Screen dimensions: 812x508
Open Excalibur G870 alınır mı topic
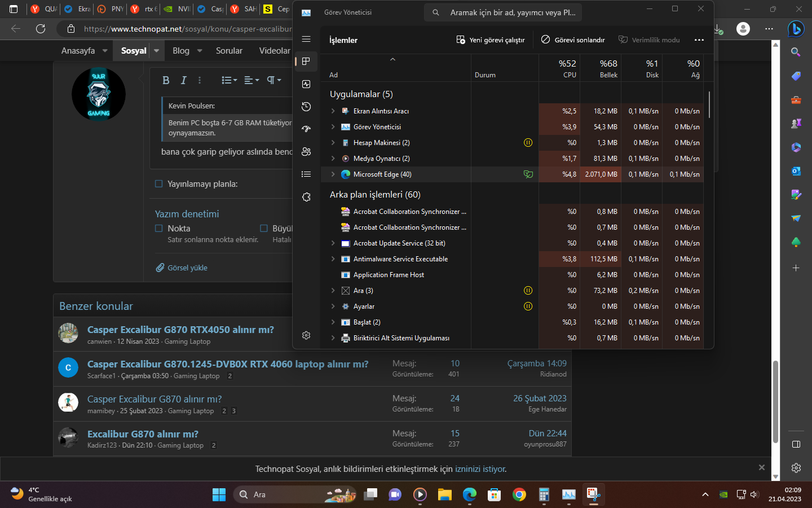point(143,434)
